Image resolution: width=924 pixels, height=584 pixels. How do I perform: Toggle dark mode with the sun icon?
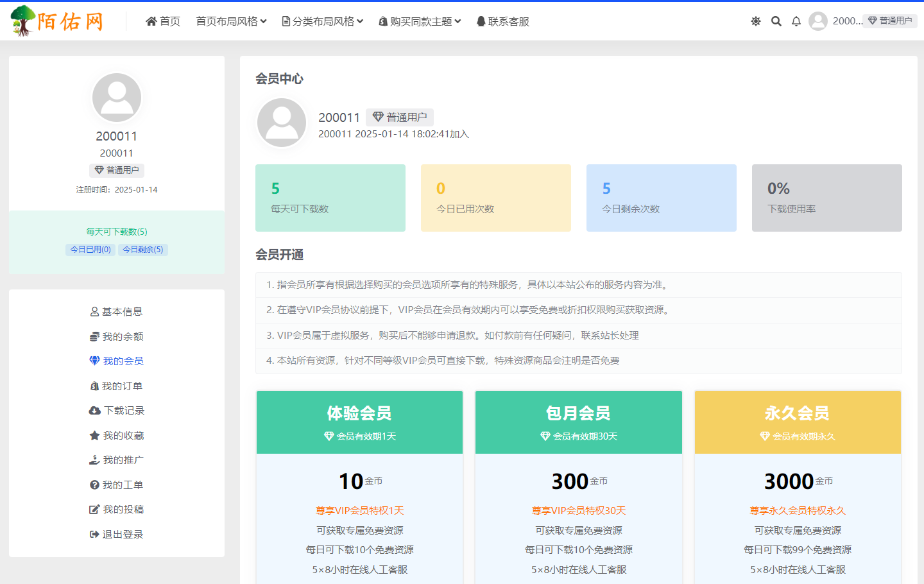pyautogui.click(x=756, y=21)
